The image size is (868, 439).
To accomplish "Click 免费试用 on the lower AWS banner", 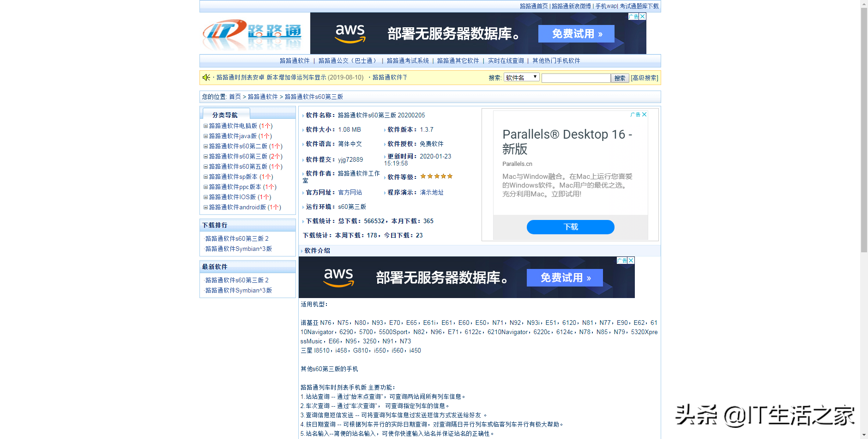I will click(565, 278).
